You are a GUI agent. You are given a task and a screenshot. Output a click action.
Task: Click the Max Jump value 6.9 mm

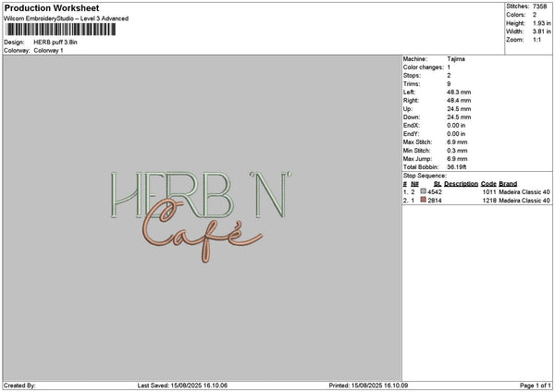[x=457, y=159]
